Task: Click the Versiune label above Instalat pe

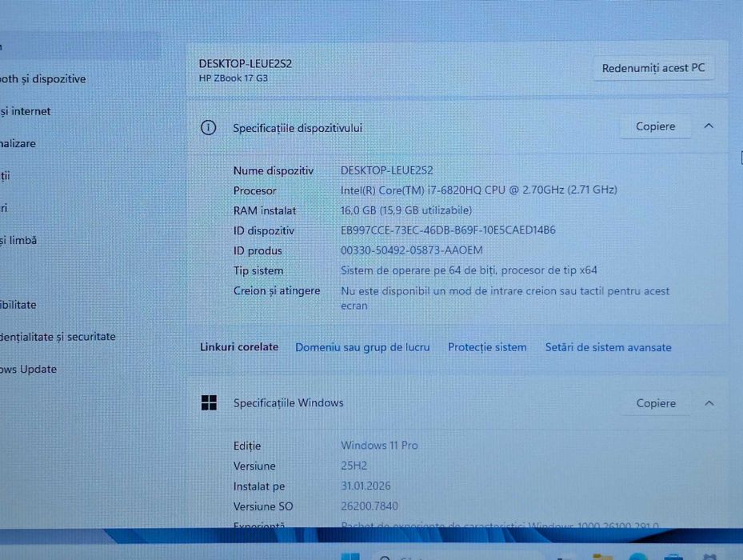Action: click(x=254, y=466)
